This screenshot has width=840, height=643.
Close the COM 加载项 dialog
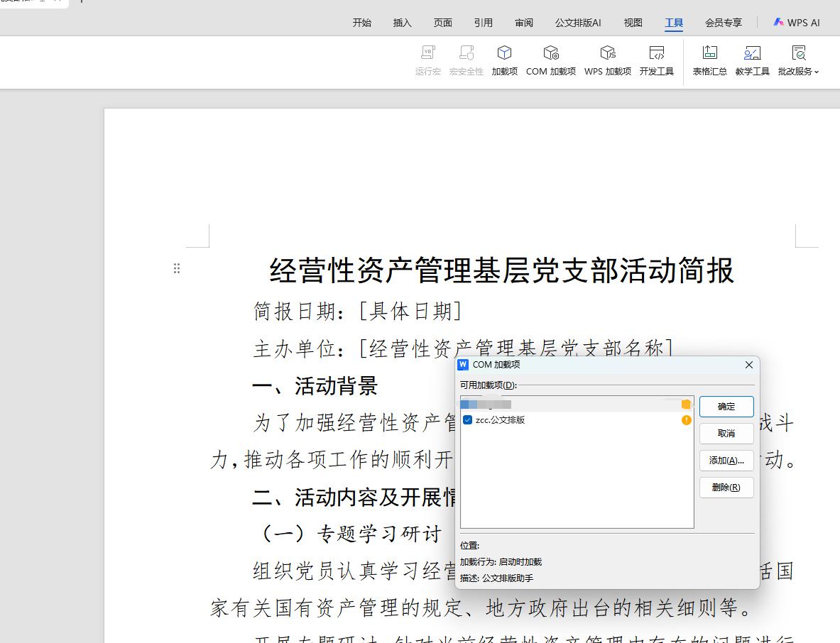point(749,365)
